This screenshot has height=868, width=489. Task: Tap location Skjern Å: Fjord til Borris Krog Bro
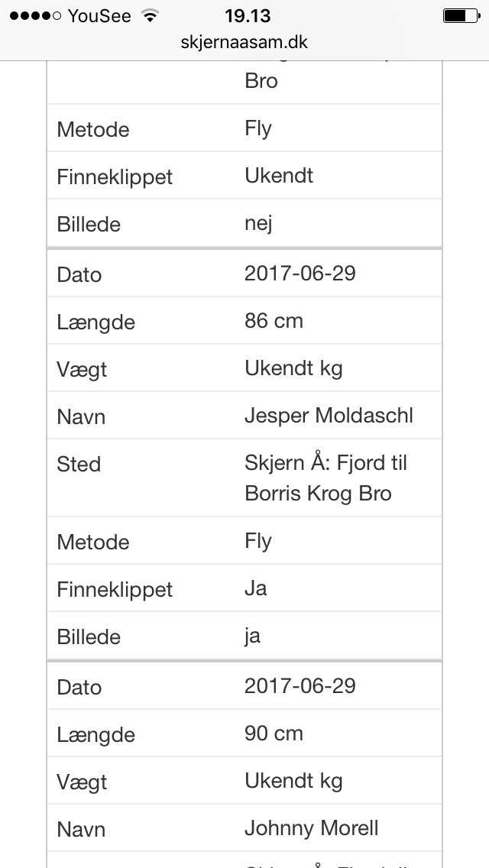[326, 478]
